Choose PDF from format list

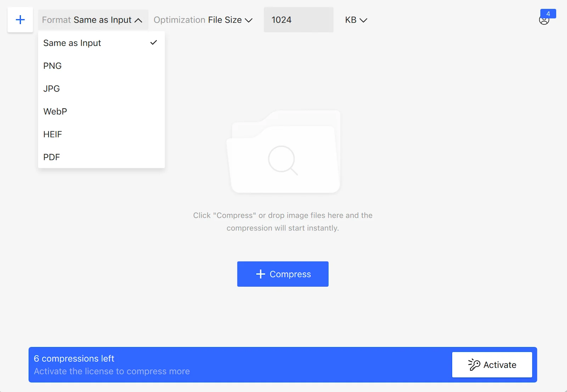click(101, 157)
